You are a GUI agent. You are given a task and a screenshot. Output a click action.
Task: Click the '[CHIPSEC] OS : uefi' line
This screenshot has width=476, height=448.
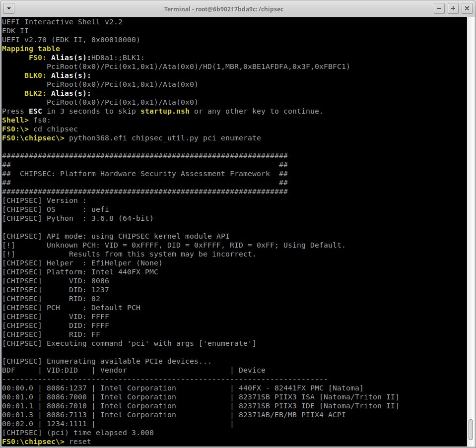pyautogui.click(x=56, y=209)
